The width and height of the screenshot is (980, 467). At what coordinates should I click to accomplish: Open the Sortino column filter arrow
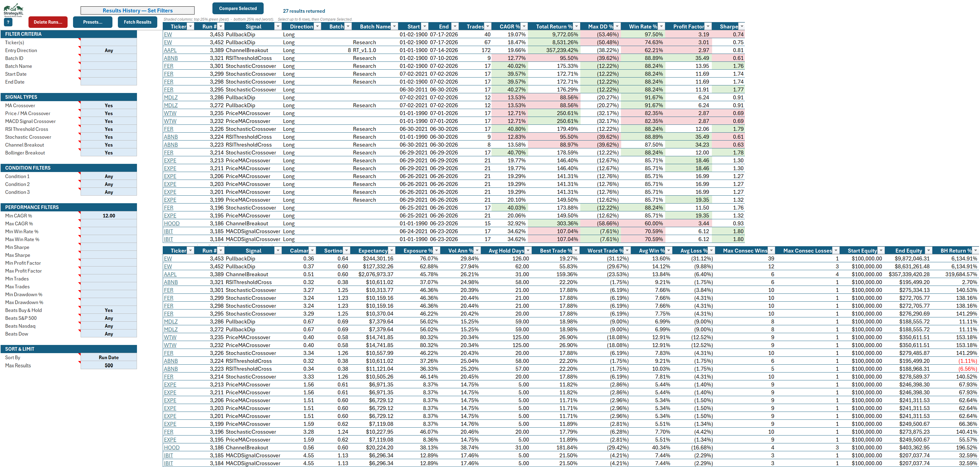(347, 250)
